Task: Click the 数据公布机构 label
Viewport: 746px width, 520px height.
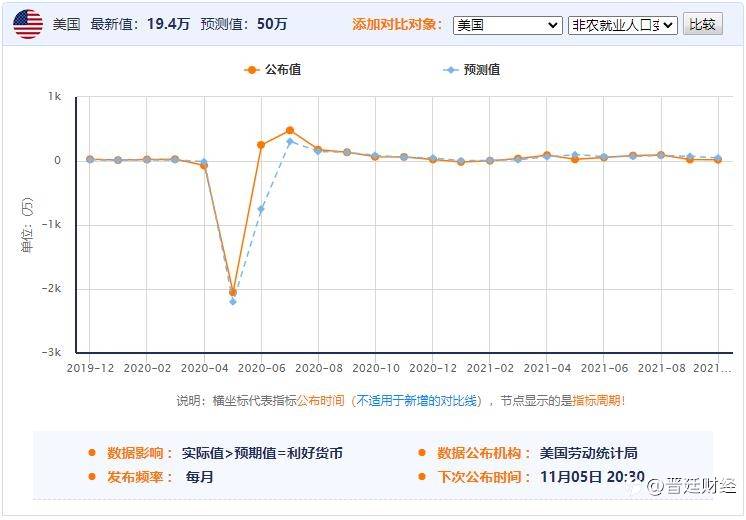Action: click(x=484, y=453)
